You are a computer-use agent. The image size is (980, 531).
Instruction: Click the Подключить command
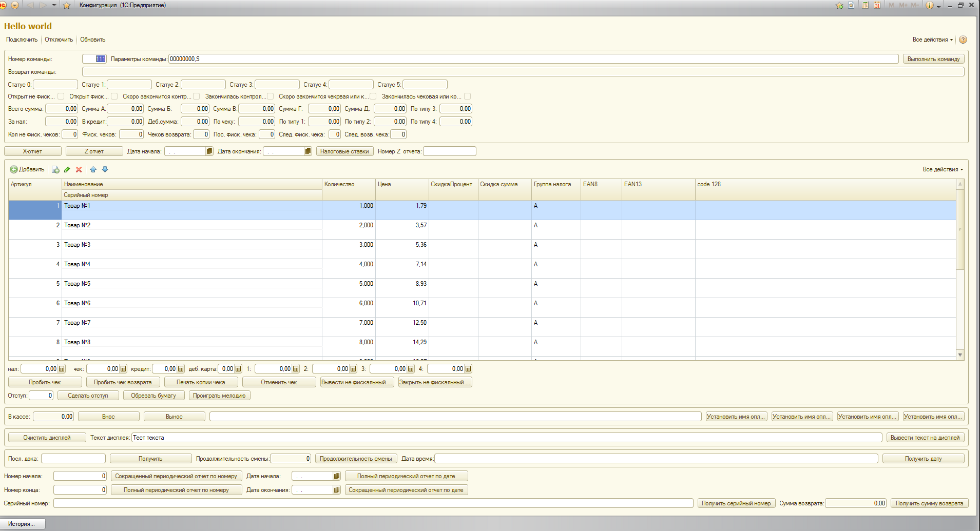[x=22, y=40]
